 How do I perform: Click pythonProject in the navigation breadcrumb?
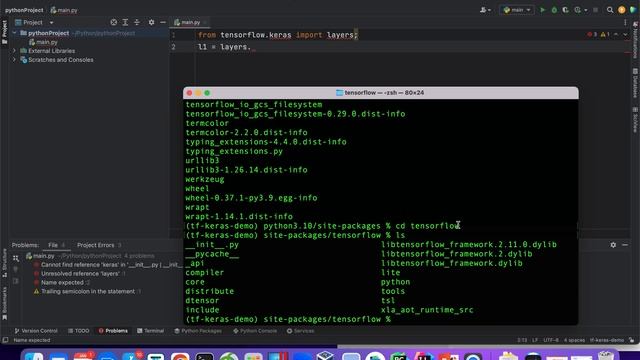24,10
